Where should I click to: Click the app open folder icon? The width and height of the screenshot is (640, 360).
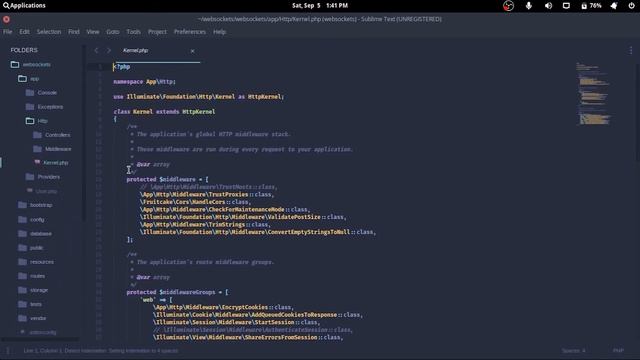pyautogui.click(x=22, y=79)
